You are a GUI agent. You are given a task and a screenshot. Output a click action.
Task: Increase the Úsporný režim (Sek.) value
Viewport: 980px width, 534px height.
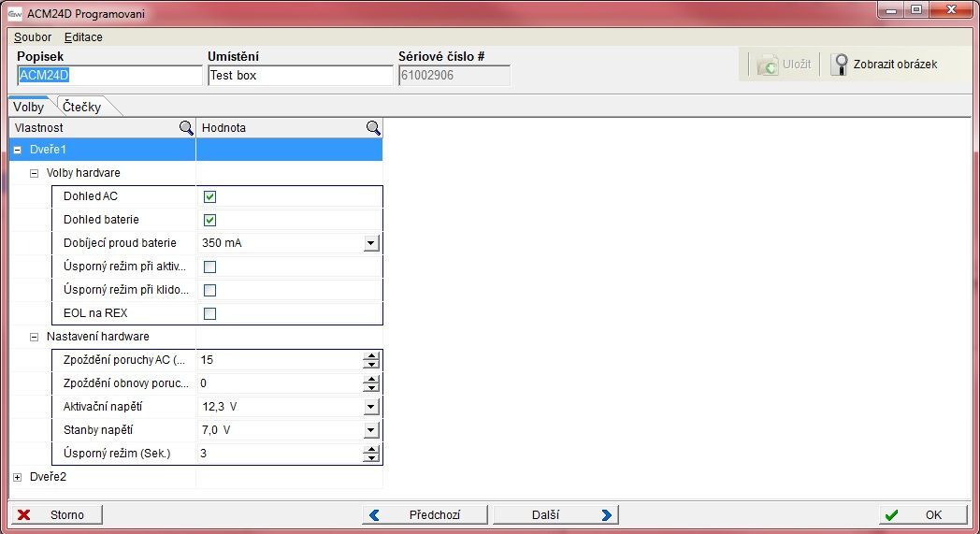(x=372, y=449)
